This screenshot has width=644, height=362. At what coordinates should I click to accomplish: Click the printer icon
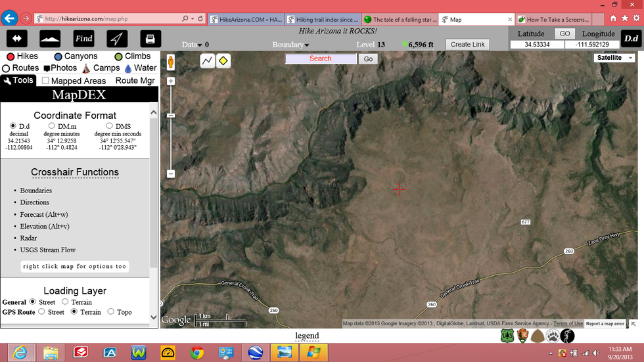150,39
